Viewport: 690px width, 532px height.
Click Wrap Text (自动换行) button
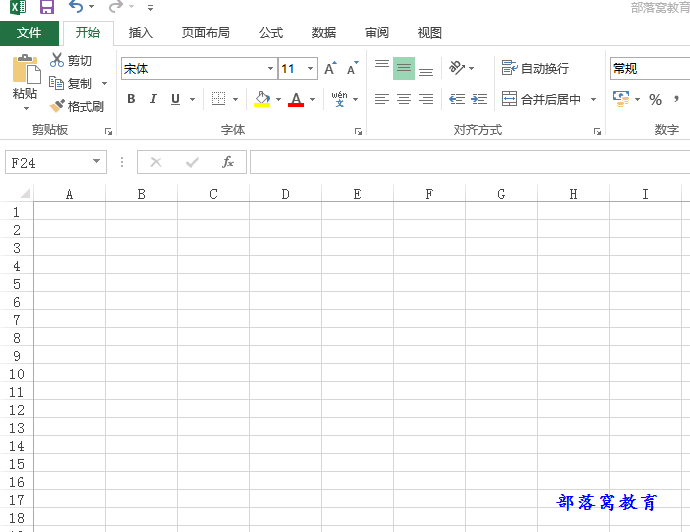click(535, 68)
